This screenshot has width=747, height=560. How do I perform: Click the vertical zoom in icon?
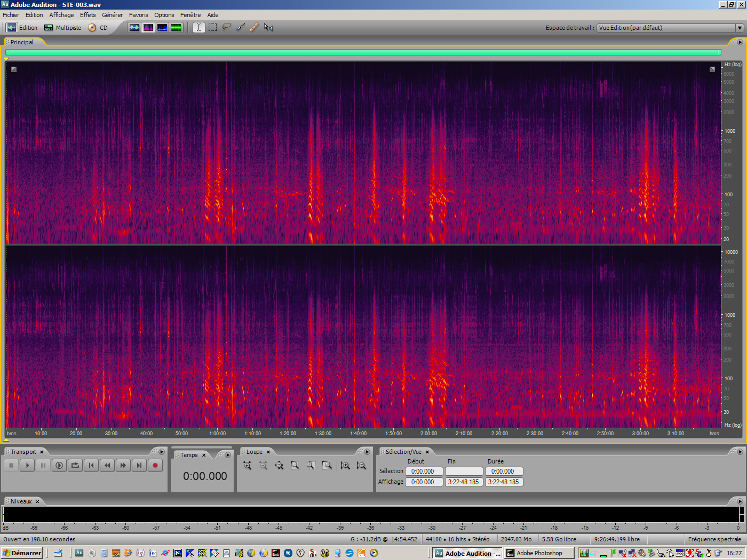pyautogui.click(x=345, y=466)
